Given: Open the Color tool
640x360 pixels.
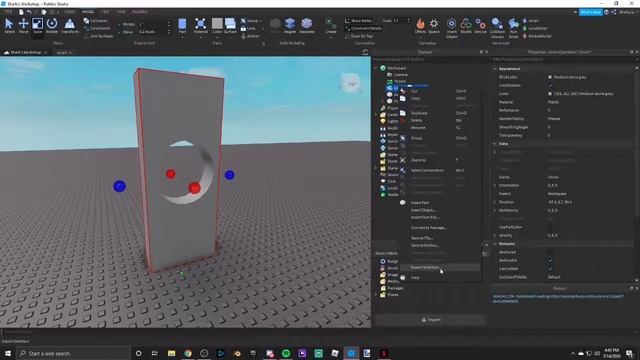Looking at the screenshot, I should 217,26.
